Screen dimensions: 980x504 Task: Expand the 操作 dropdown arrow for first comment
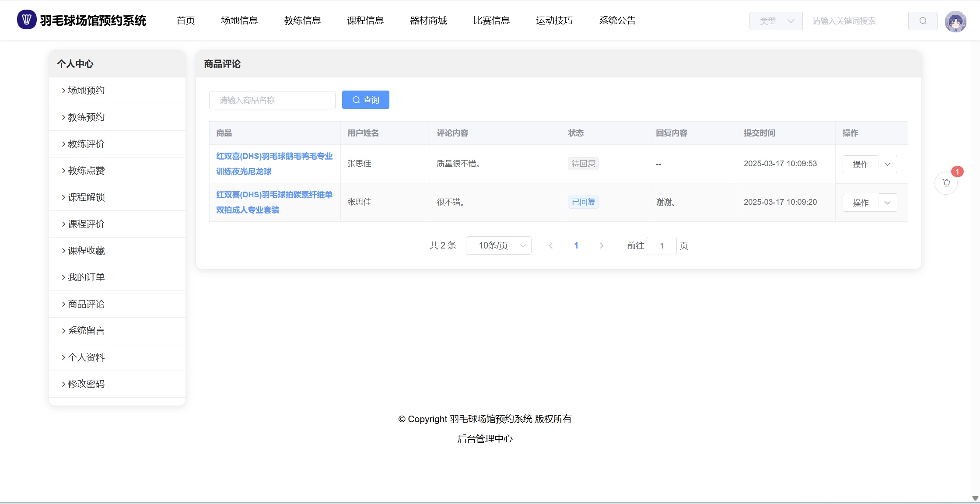(888, 164)
